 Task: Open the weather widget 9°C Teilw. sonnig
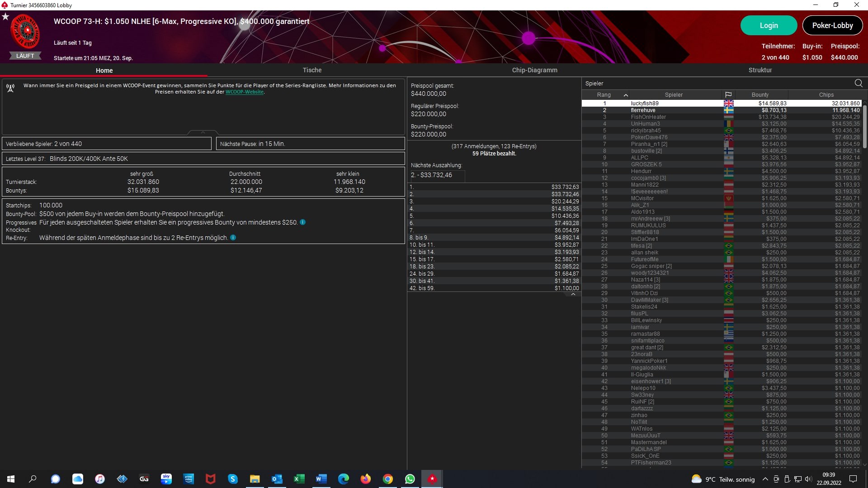(x=723, y=479)
